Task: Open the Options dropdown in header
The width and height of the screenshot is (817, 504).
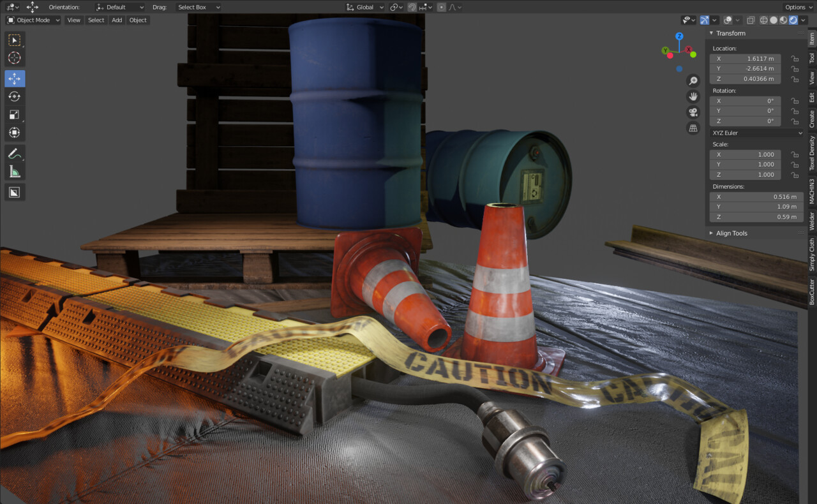Action: tap(798, 7)
